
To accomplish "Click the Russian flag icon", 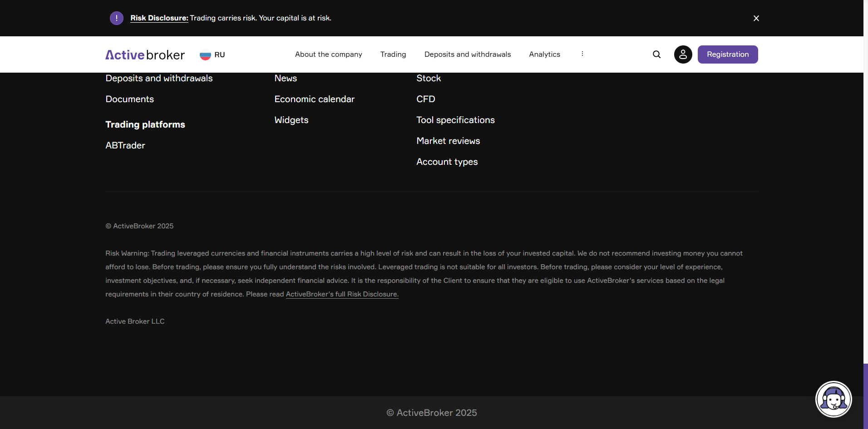I will click(x=205, y=55).
